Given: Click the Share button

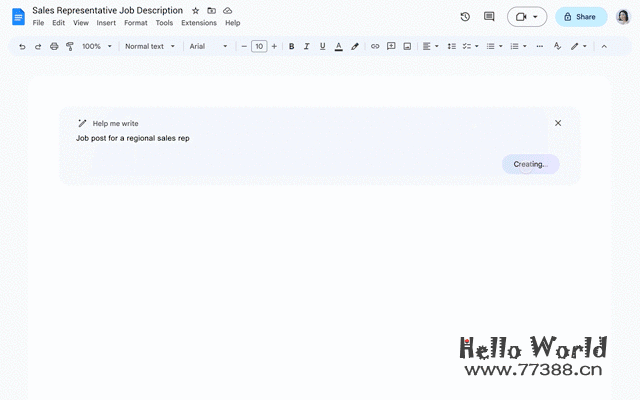Looking at the screenshot, I should tap(581, 17).
